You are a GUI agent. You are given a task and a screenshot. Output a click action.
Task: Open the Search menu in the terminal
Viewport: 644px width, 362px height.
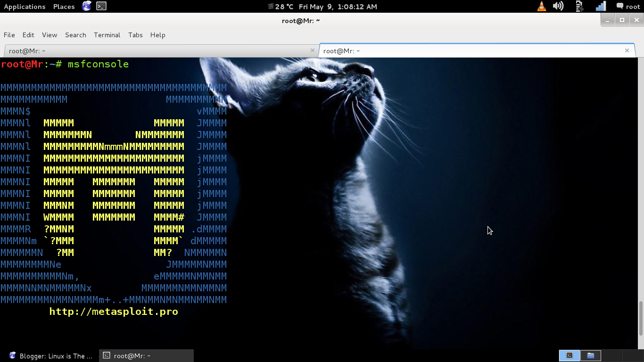coord(75,35)
